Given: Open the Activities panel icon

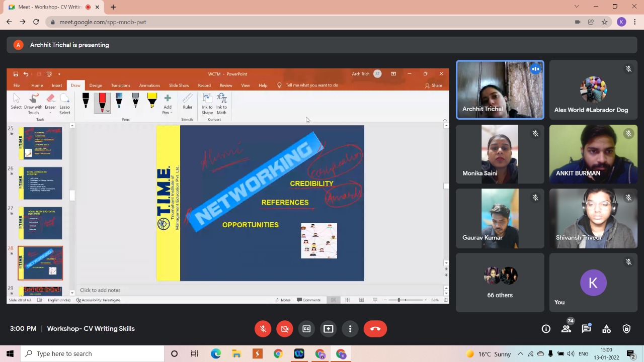Looking at the screenshot, I should [x=606, y=329].
